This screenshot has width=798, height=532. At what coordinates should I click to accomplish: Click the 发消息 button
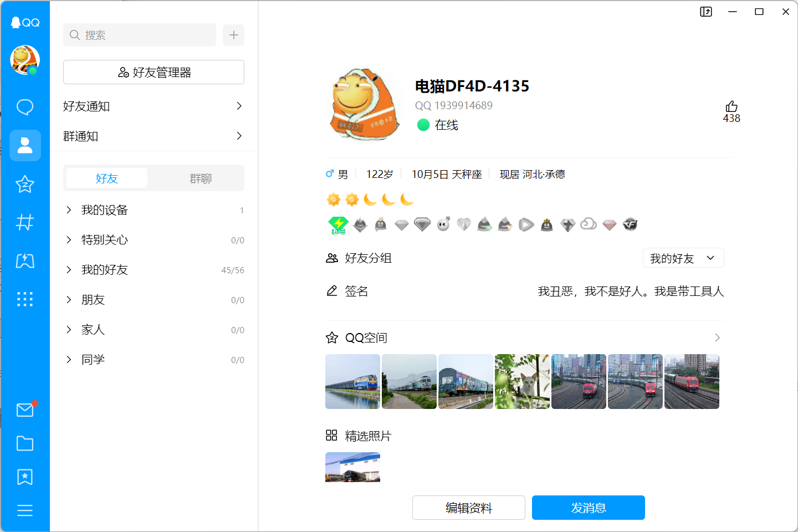click(x=588, y=508)
